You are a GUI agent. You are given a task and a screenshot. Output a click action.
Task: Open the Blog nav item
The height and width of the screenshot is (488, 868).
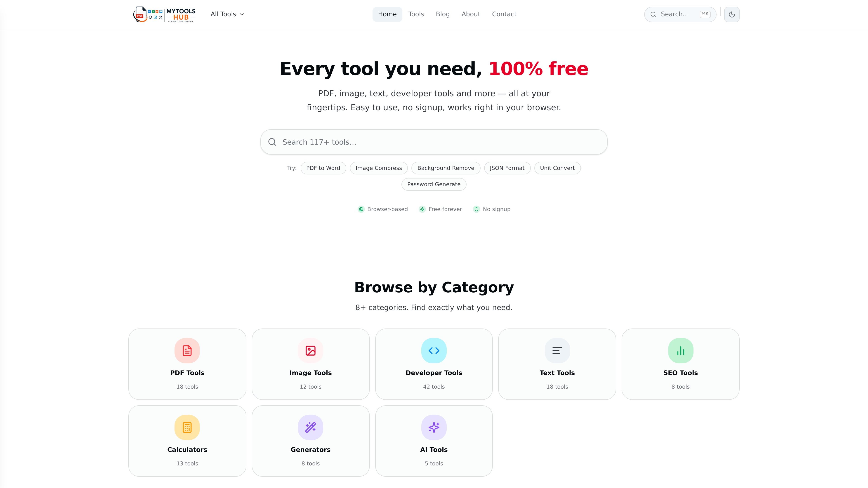[x=442, y=14]
